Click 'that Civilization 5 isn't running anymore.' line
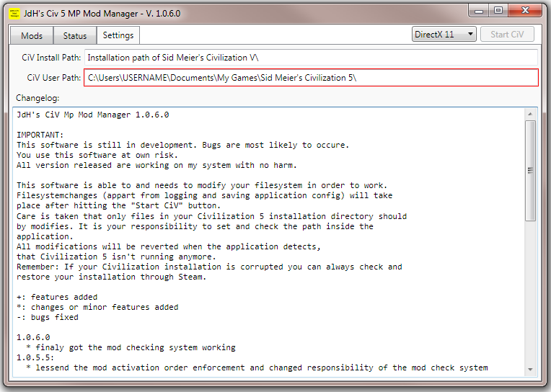 point(116,257)
